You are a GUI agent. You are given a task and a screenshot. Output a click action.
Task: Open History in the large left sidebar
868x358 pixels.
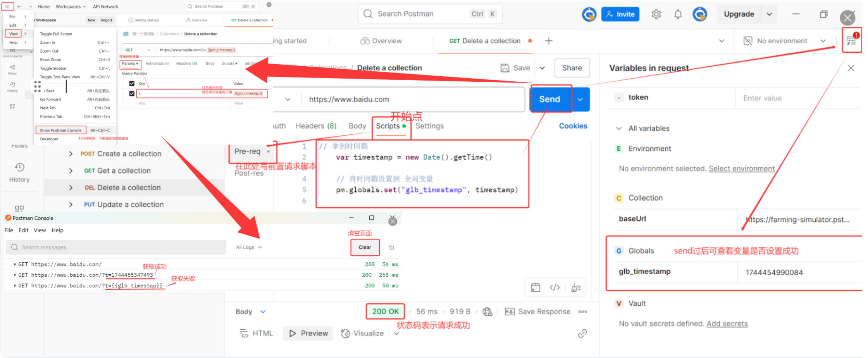click(19, 173)
